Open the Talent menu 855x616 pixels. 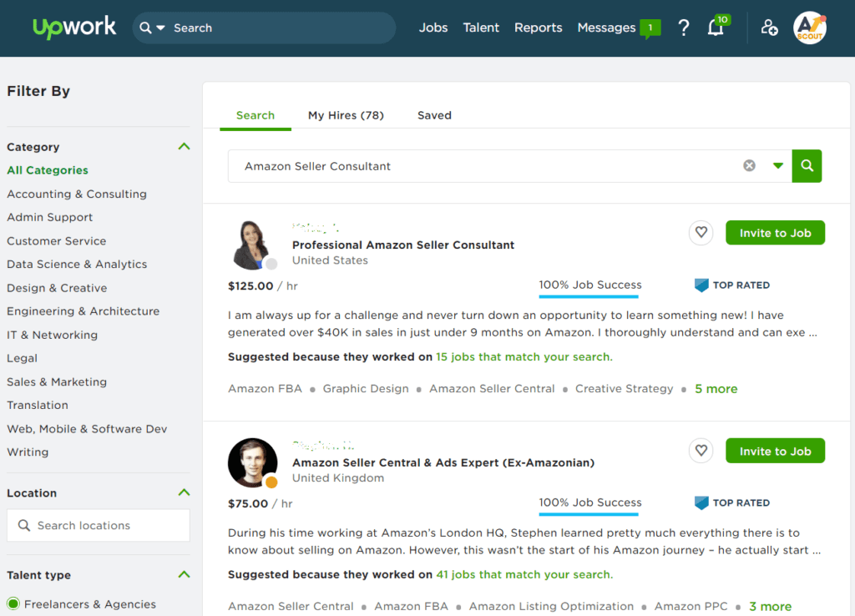pyautogui.click(x=481, y=28)
